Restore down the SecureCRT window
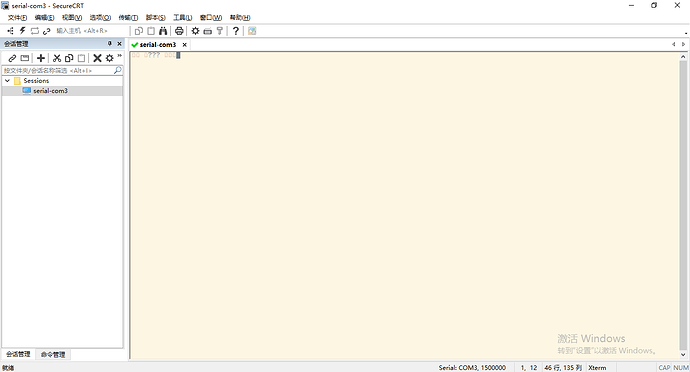The image size is (690, 372). point(654,6)
